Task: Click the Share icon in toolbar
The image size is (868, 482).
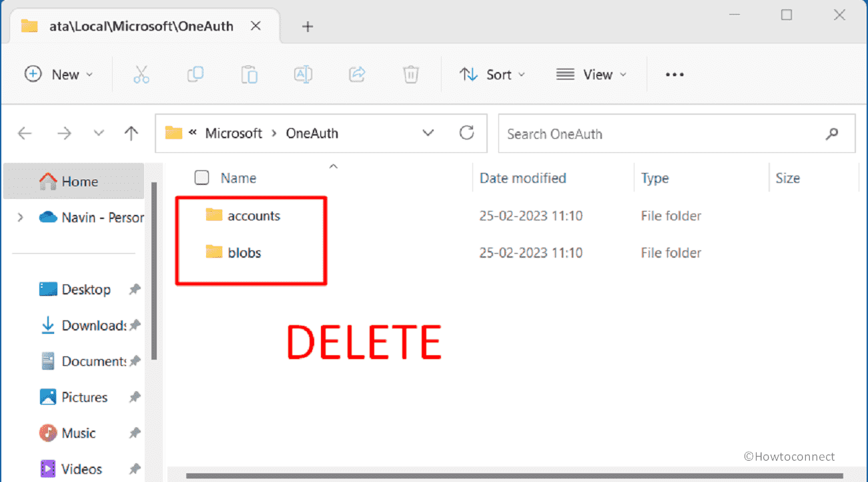Action: coord(358,74)
